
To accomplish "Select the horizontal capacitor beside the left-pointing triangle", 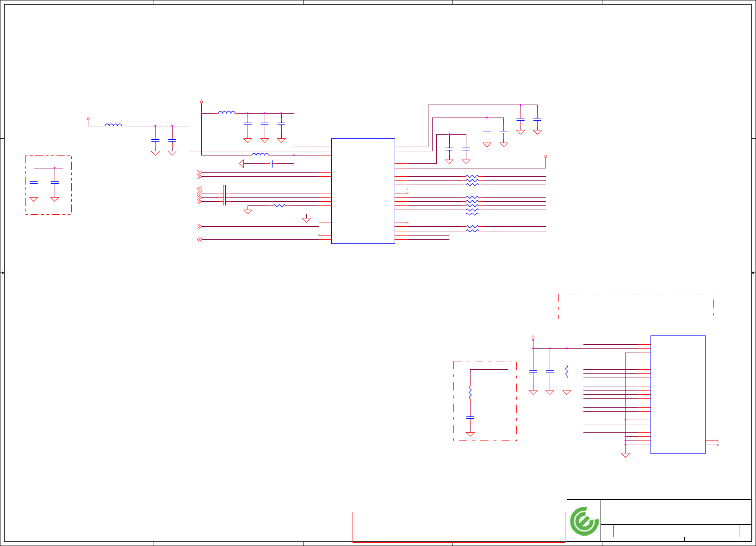I will click(x=271, y=163).
